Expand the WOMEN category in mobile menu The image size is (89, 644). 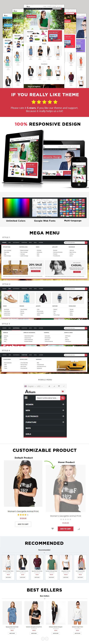click(63, 404)
